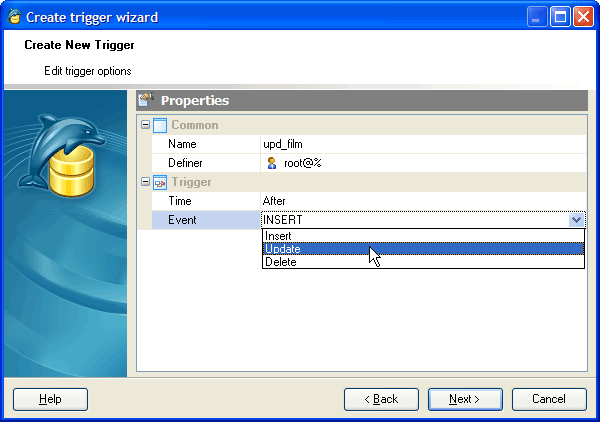The image size is (600, 422).
Task: Proceed with the Next button
Action: (x=465, y=399)
